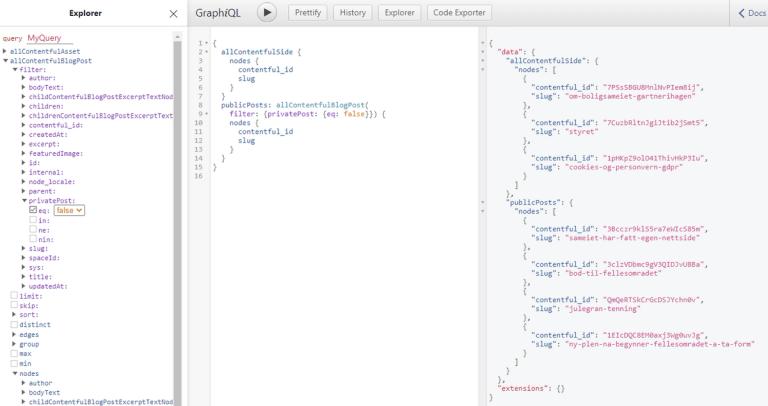Expand the allContentfulAsset field

5,51
